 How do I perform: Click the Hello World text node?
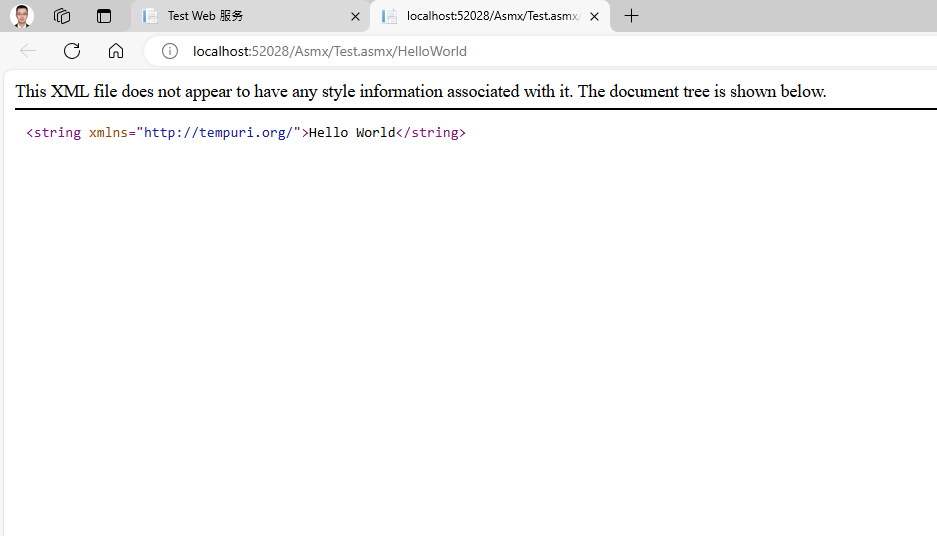(x=352, y=133)
